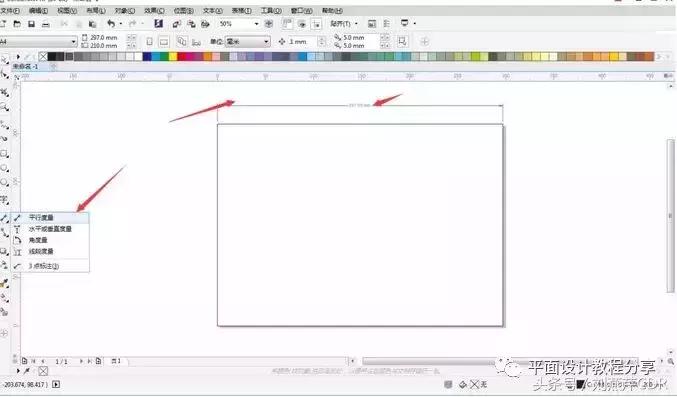Open the 帮助 menu
This screenshot has height=397, width=677.
click(332, 10)
